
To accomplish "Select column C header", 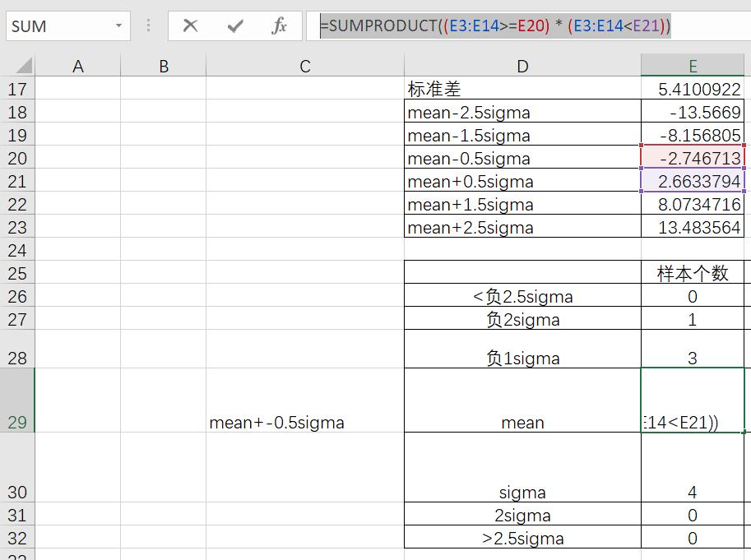I will coord(305,66).
